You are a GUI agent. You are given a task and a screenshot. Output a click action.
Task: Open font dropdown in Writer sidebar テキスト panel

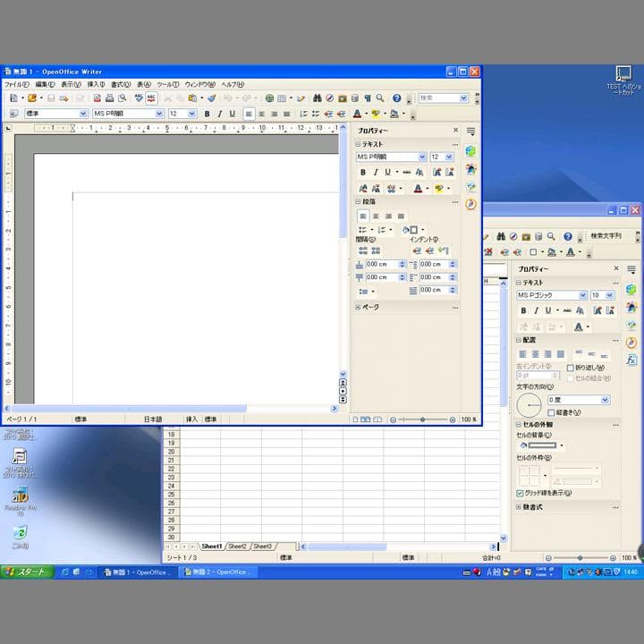pyautogui.click(x=422, y=157)
